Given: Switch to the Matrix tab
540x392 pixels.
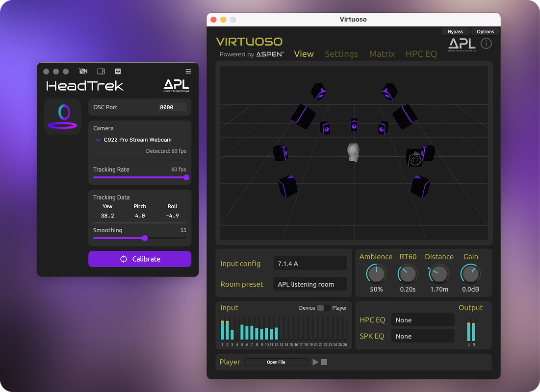Looking at the screenshot, I should click(x=382, y=54).
